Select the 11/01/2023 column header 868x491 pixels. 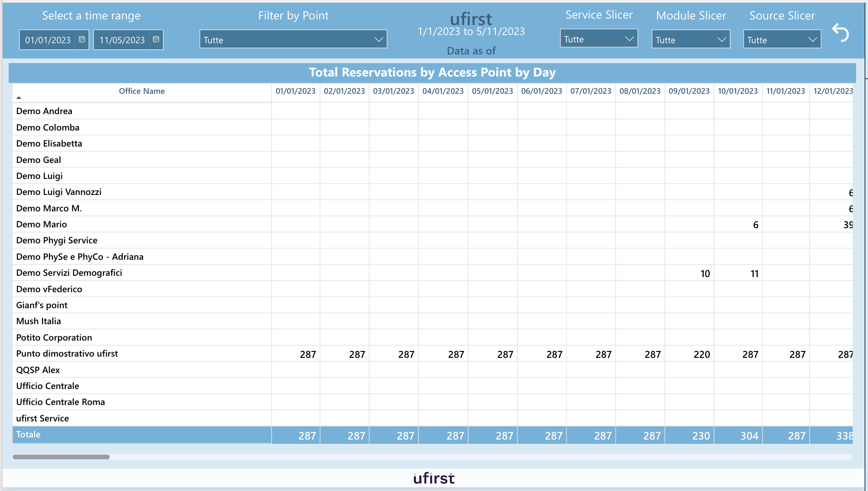(785, 91)
